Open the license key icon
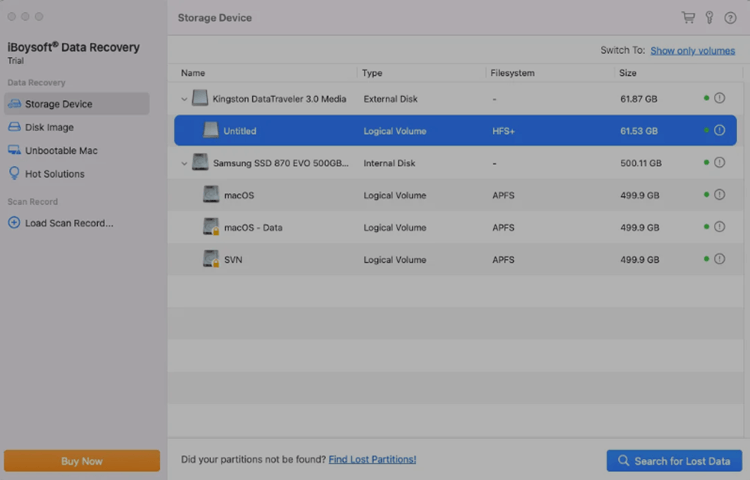The width and height of the screenshot is (750, 480). coord(709,18)
